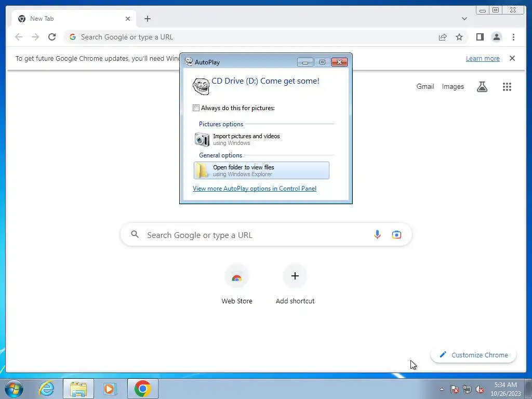Image resolution: width=532 pixels, height=399 pixels.
Task: Click the network tray icon
Action: pyautogui.click(x=467, y=389)
